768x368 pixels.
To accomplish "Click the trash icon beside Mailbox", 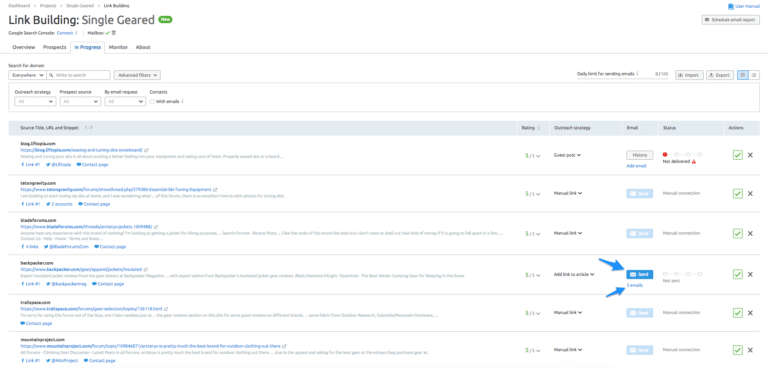I will [114, 33].
